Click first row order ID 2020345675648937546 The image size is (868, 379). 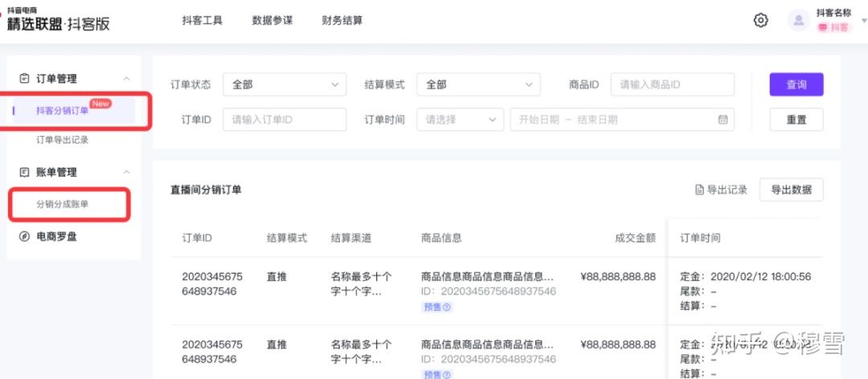click(x=212, y=284)
